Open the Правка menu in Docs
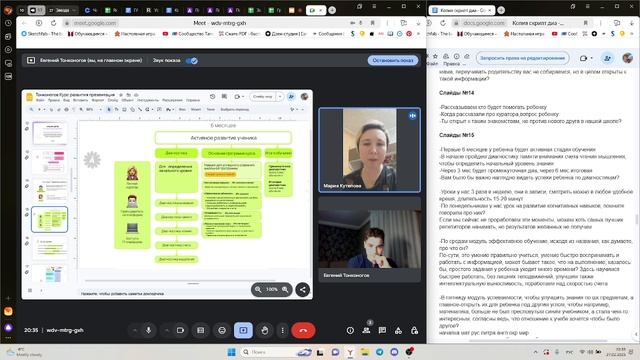Image resolution: width=640 pixels, height=360 pixels. tap(451, 64)
